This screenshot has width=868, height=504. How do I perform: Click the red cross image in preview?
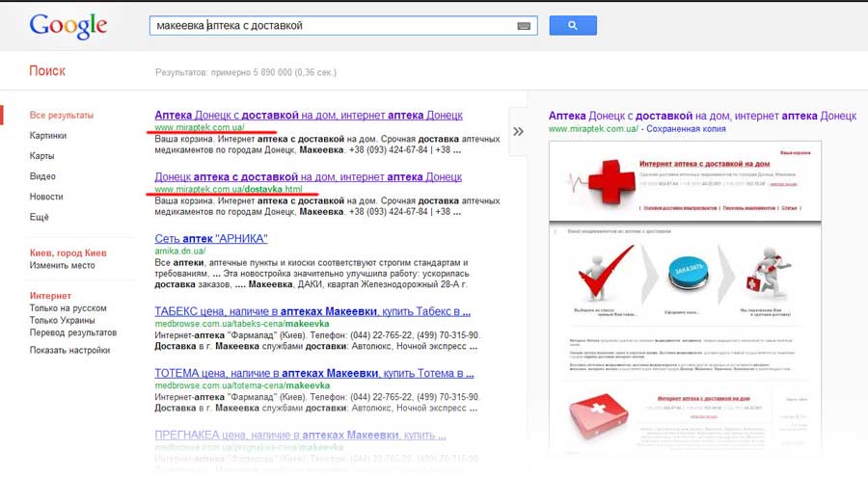coord(611,181)
